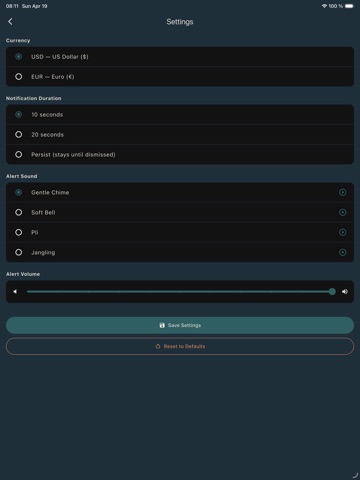Select Gentle Chime alert sound
The width and height of the screenshot is (360, 480).
(x=180, y=192)
